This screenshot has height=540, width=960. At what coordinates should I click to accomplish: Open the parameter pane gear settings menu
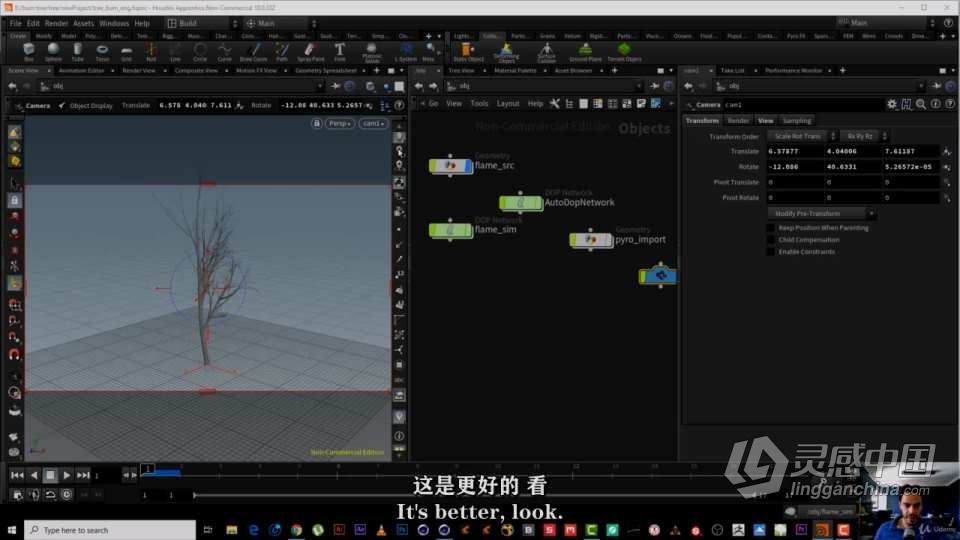891,105
